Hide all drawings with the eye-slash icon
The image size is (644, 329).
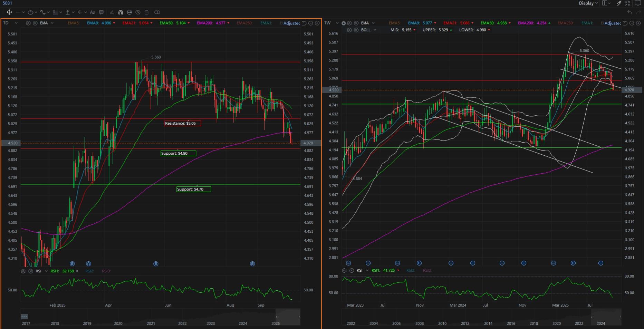pos(138,12)
